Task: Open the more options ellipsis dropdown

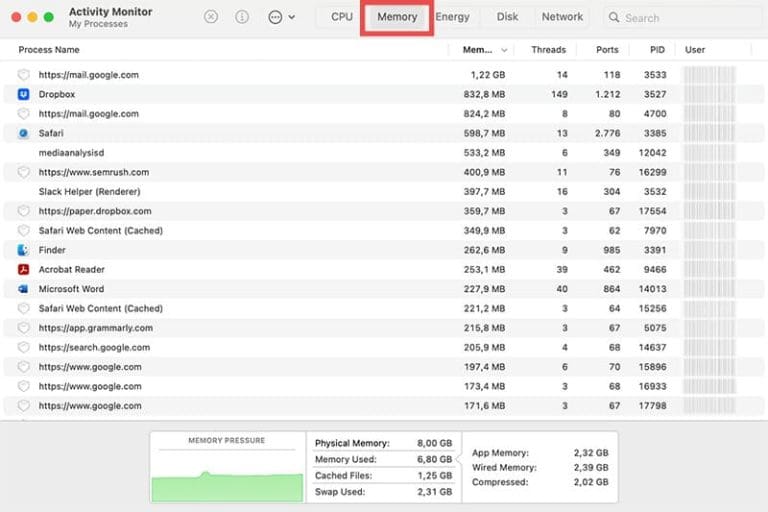Action: coord(281,17)
